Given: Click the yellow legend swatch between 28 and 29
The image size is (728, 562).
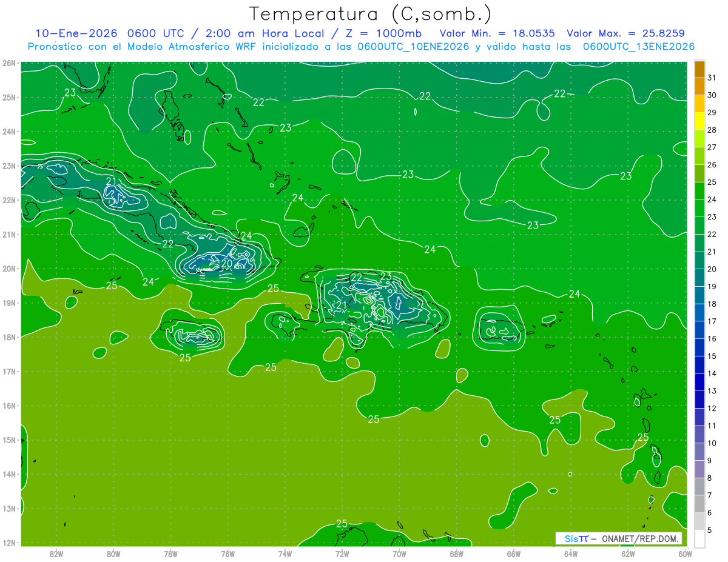Looking at the screenshot, I should point(699,121).
